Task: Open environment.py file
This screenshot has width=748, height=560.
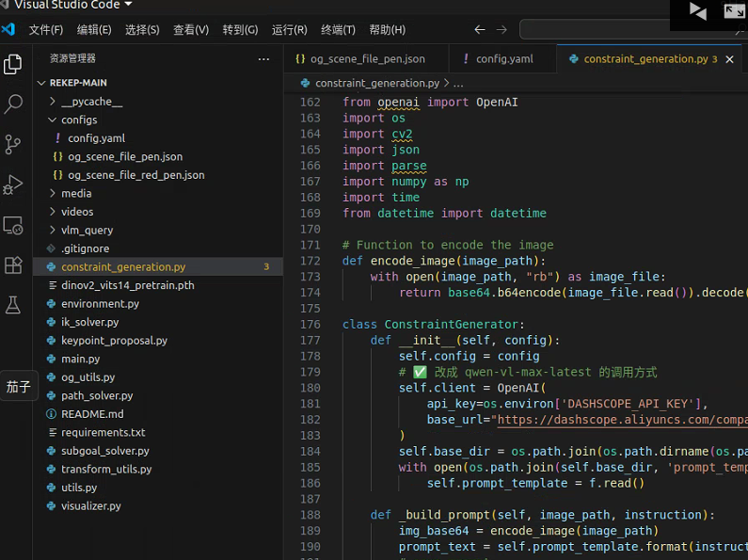Action: [158, 304]
